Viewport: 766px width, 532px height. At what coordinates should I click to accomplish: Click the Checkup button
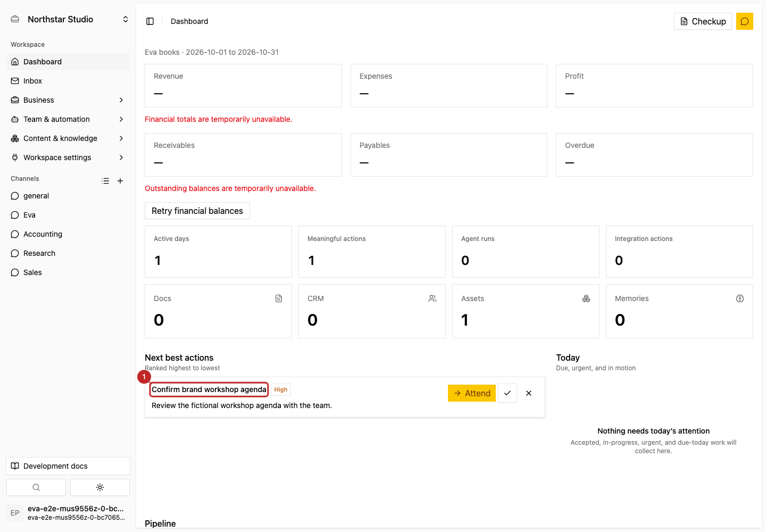point(703,21)
